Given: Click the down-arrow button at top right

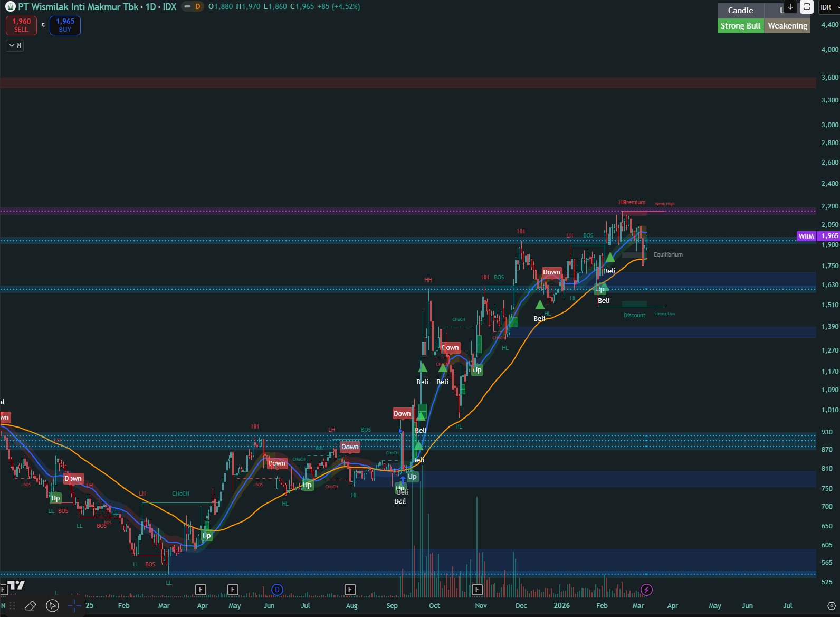Looking at the screenshot, I should (790, 7).
